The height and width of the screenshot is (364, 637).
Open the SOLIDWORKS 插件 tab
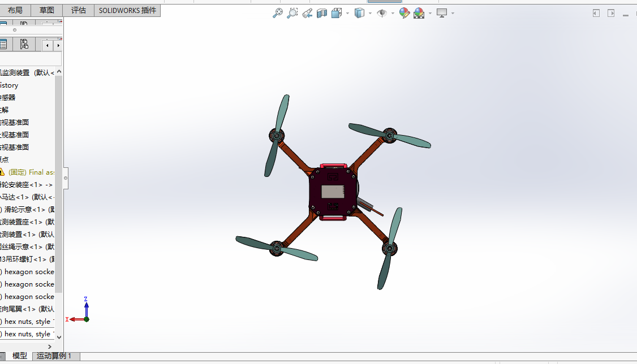point(127,10)
